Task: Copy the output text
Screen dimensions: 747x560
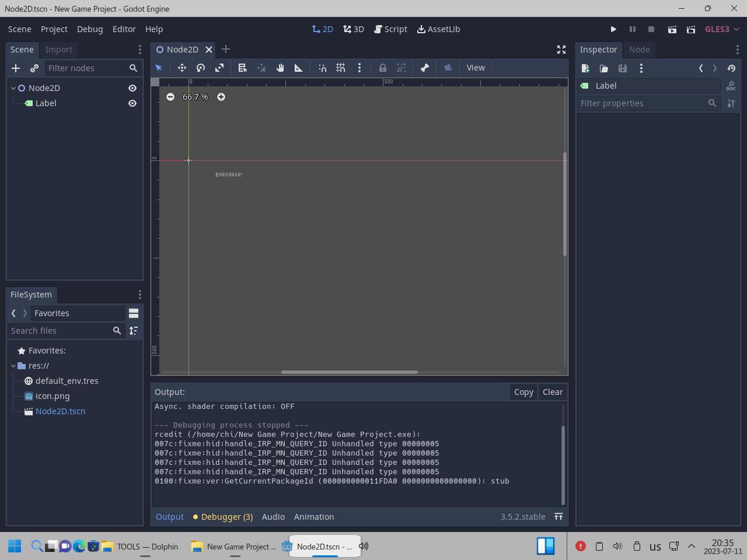Action: click(x=523, y=392)
